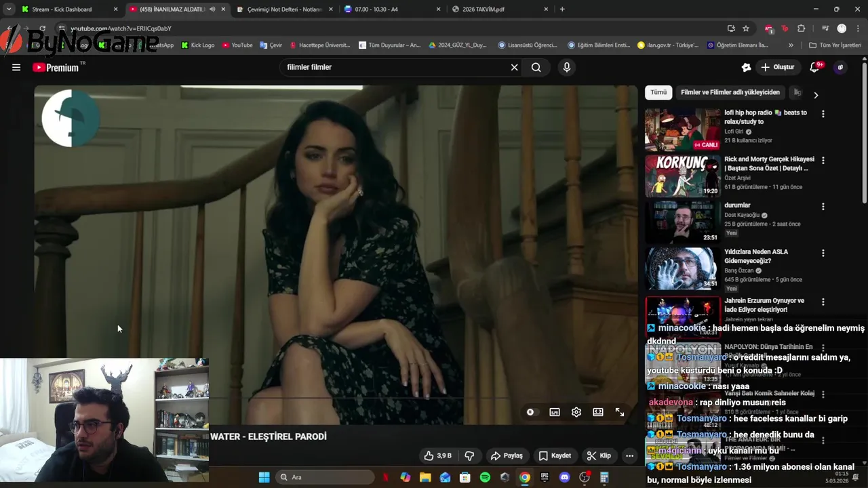
Task: Clear the search box with the X
Action: [514, 67]
